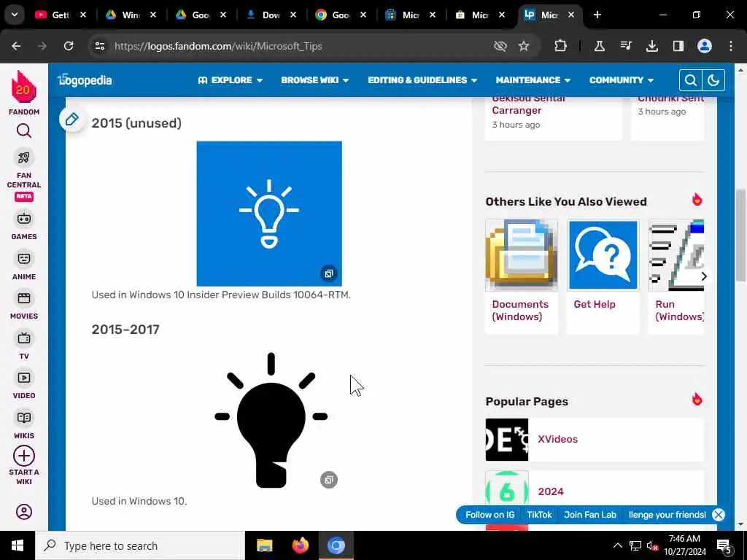
Task: Open the Wikis book icon
Action: tap(24, 418)
